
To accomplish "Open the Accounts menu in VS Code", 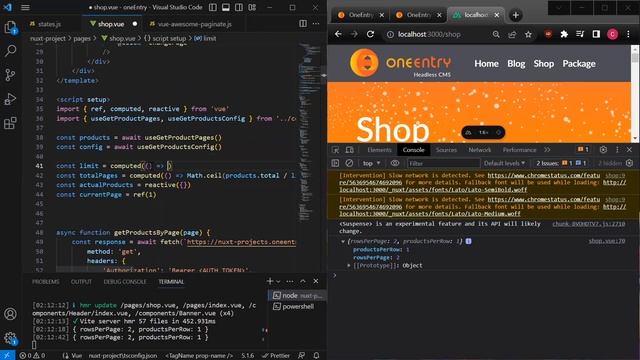I will click(x=10, y=313).
